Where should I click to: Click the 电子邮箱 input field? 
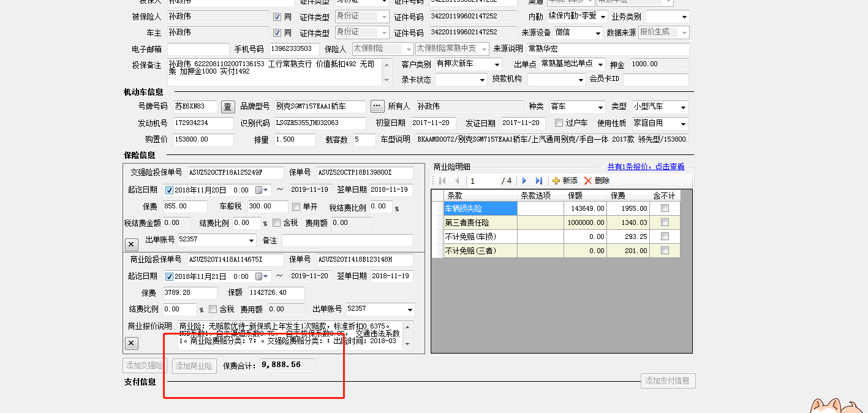coord(198,49)
